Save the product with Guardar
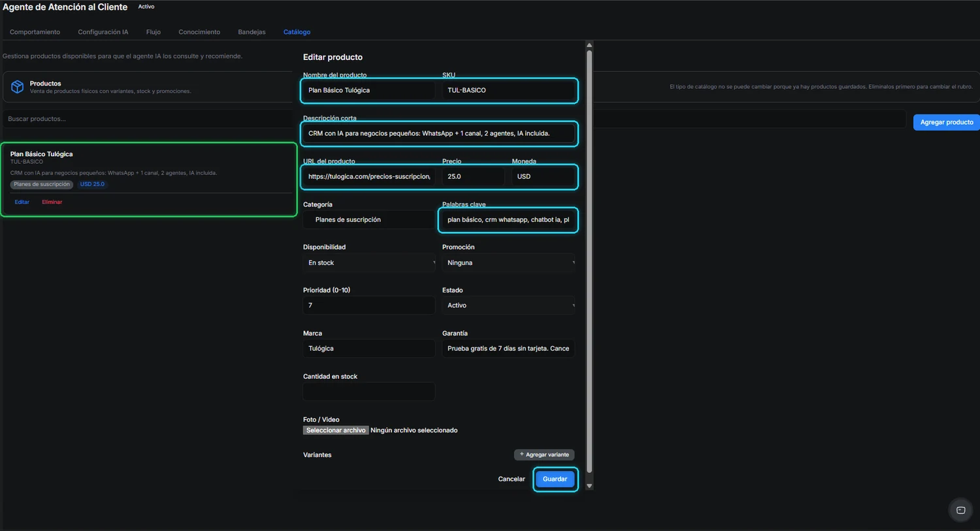The height and width of the screenshot is (531, 980). click(555, 479)
